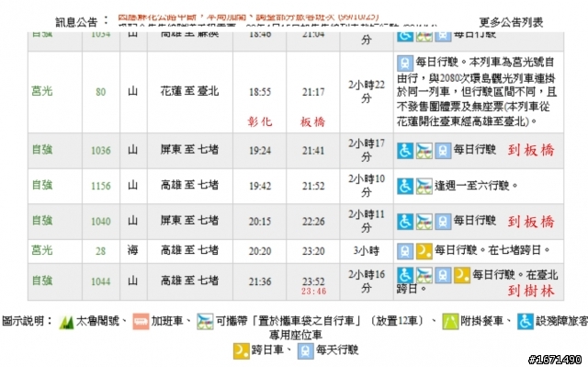Click bicycle bag legend icon
Image resolution: width=588 pixels, height=367 pixels.
click(205, 322)
